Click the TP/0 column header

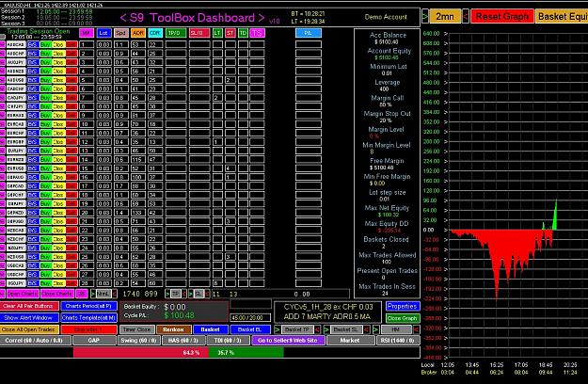176,33
